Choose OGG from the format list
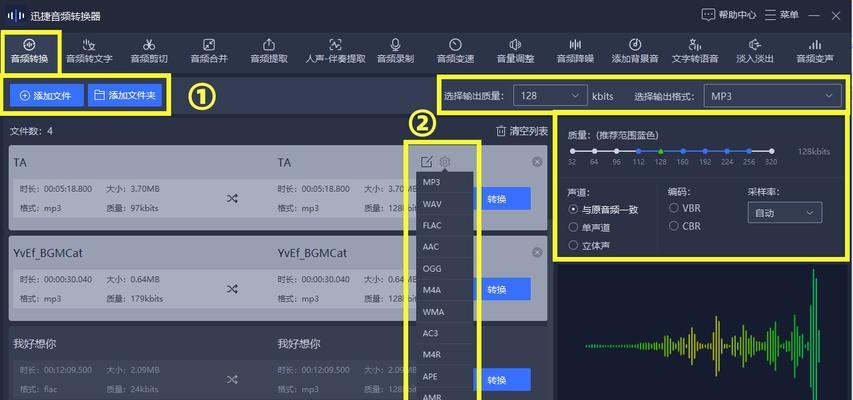Image resolution: width=853 pixels, height=400 pixels. 444,269
